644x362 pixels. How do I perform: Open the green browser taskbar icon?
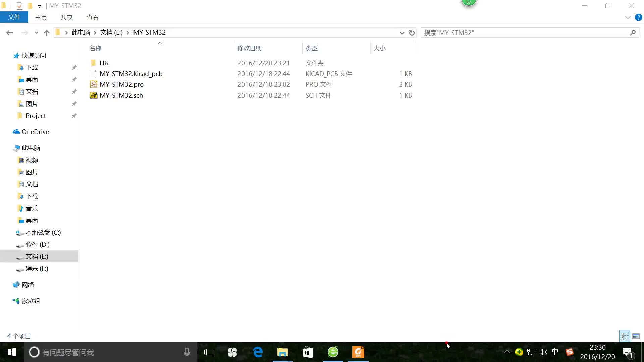(x=333, y=352)
